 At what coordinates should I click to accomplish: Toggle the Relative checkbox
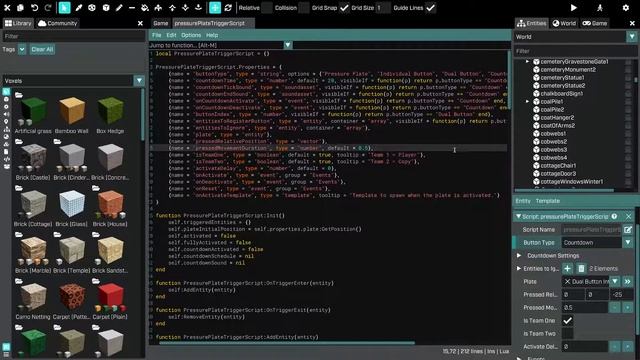point(267,8)
